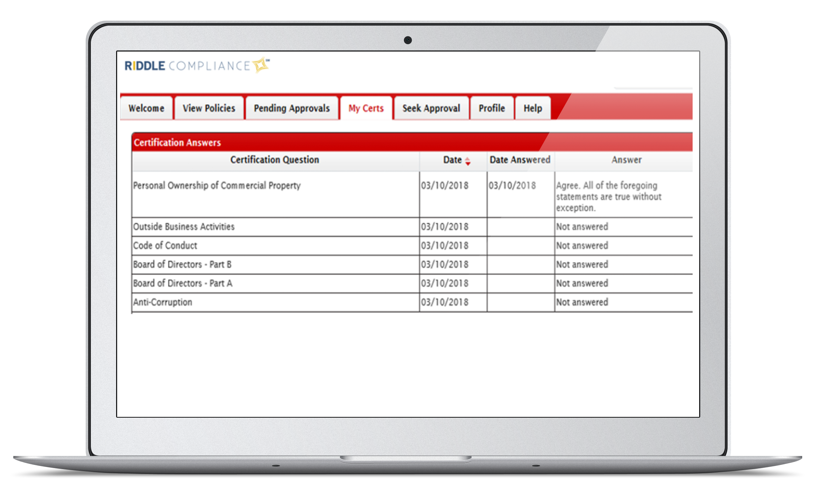The height and width of the screenshot is (504, 816).
Task: Click the Date column sort arrow icon
Action: (467, 161)
